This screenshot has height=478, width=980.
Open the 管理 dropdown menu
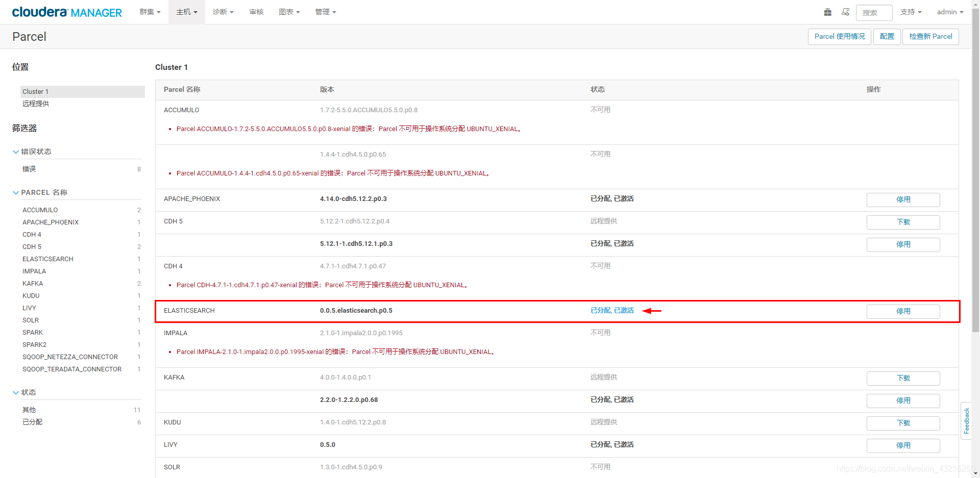(x=326, y=12)
